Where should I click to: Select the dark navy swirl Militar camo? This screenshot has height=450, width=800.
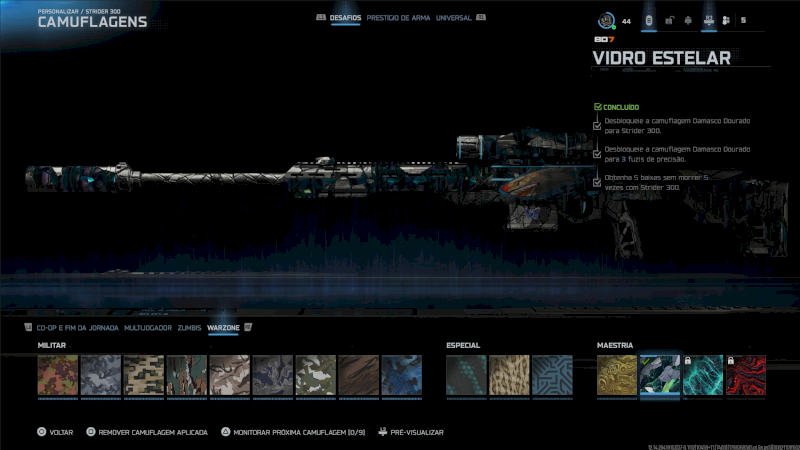tap(272, 375)
